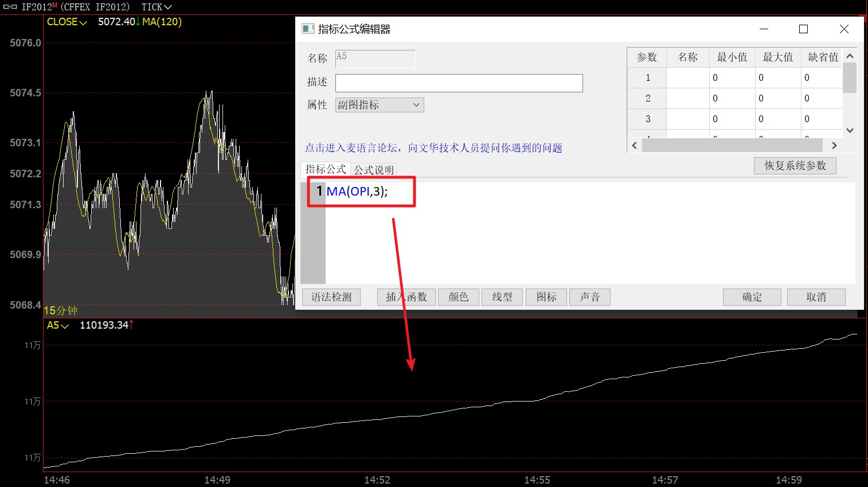Click 恢复系统参数 button
868x487 pixels.
pos(795,166)
